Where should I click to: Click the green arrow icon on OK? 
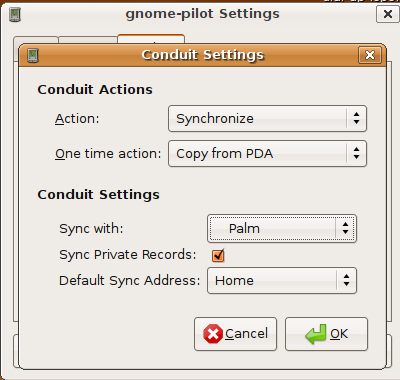click(x=315, y=334)
